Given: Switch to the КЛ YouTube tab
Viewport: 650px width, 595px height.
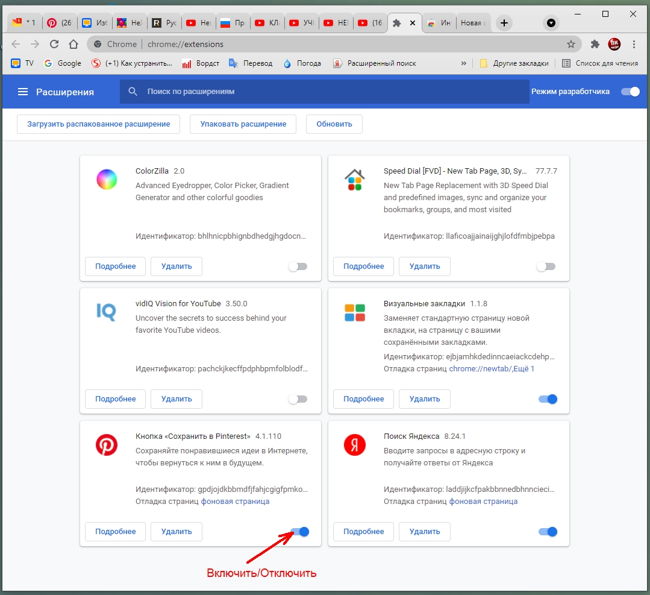Looking at the screenshot, I should [267, 23].
